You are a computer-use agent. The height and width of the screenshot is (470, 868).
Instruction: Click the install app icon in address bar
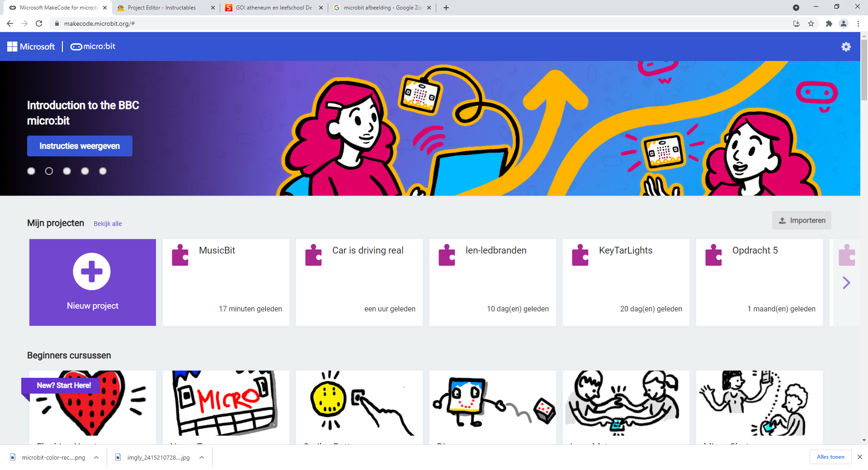(797, 23)
